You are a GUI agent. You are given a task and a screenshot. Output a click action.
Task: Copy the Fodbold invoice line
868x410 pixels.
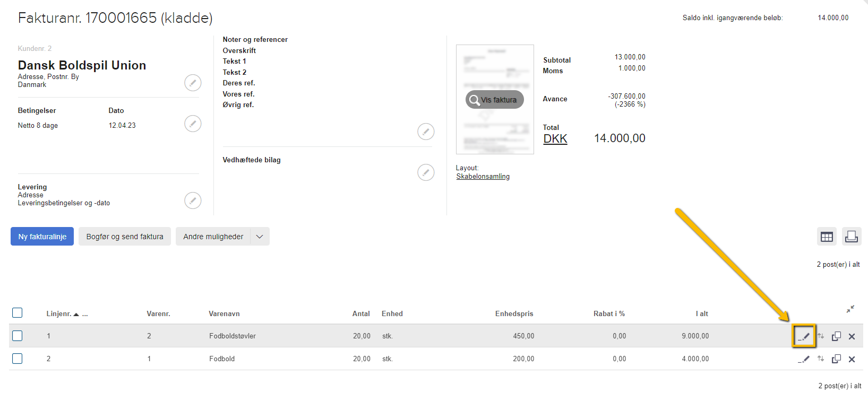(x=836, y=359)
